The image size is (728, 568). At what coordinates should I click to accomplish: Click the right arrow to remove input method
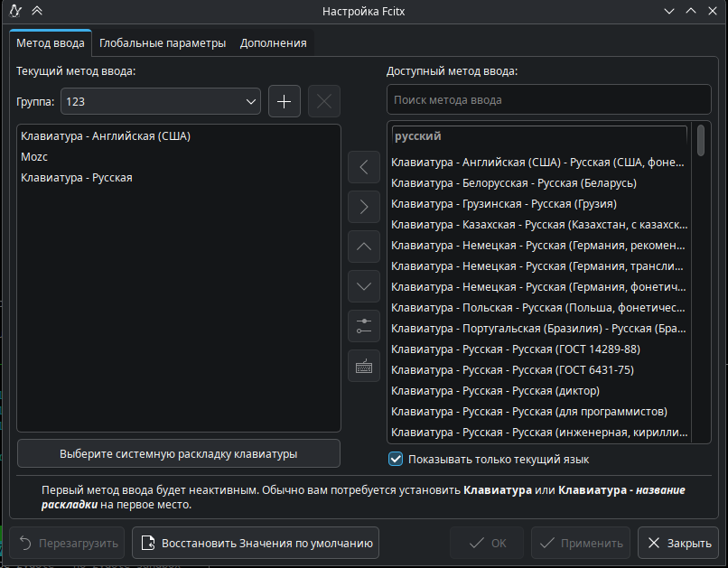tap(364, 207)
